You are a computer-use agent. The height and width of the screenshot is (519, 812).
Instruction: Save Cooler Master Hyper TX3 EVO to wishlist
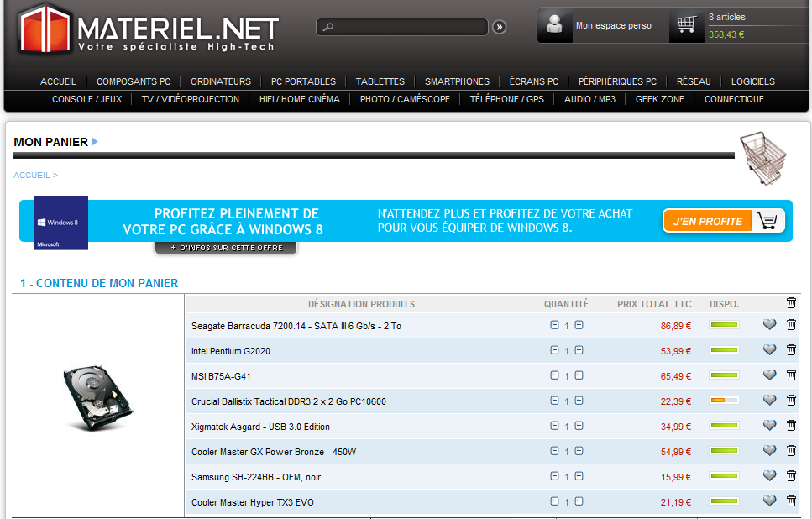769,501
